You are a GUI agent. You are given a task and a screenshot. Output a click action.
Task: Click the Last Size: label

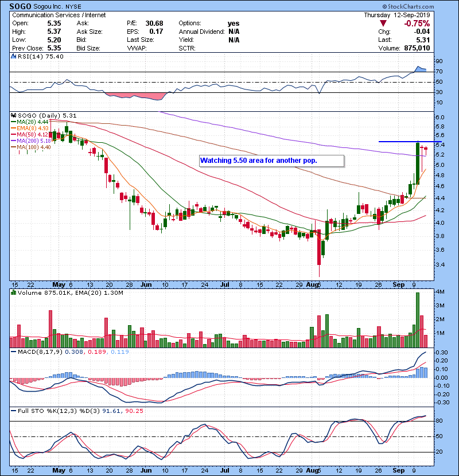coord(141,40)
